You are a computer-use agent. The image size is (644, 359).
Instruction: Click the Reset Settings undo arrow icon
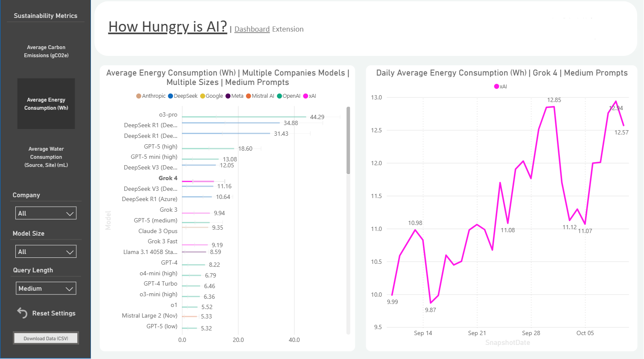point(22,313)
